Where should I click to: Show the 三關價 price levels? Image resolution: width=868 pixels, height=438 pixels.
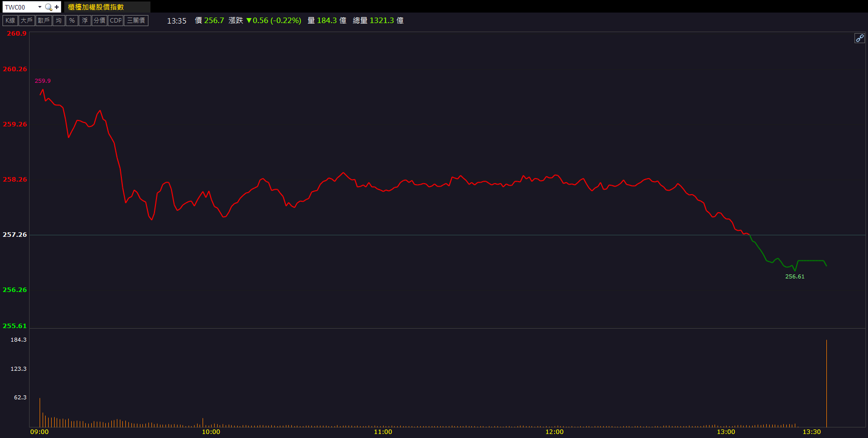coord(136,21)
